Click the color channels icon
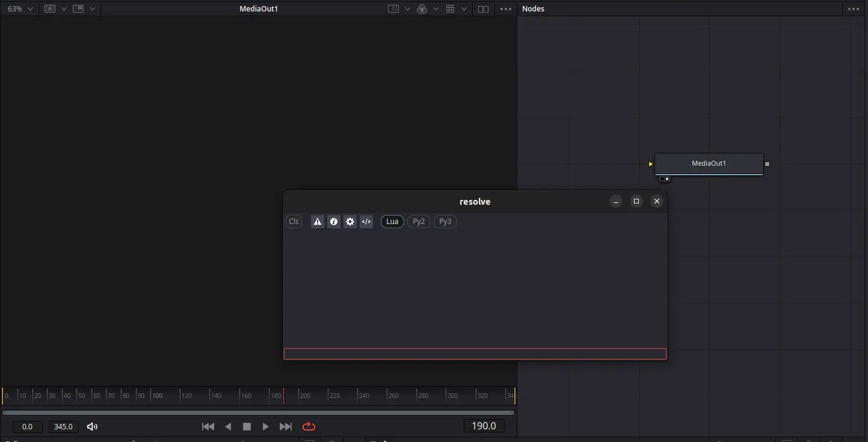 pos(422,9)
